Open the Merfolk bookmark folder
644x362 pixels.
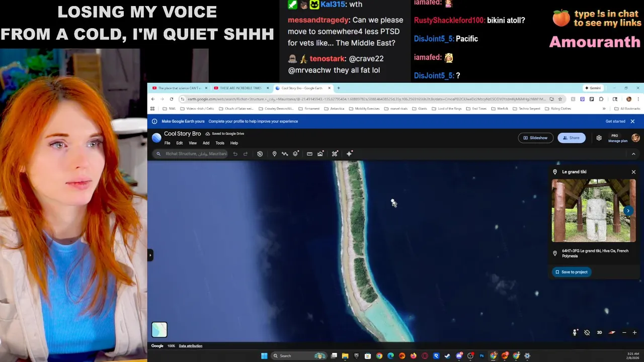click(x=500, y=109)
